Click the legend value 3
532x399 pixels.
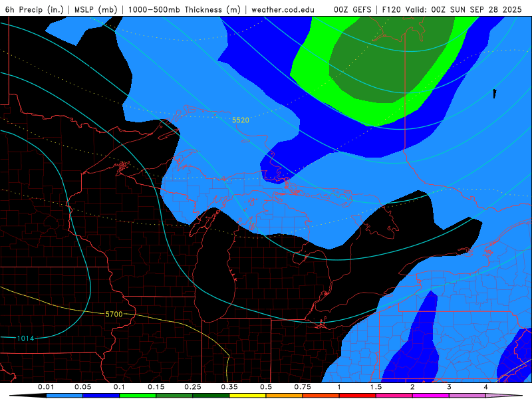pyautogui.click(x=450, y=387)
